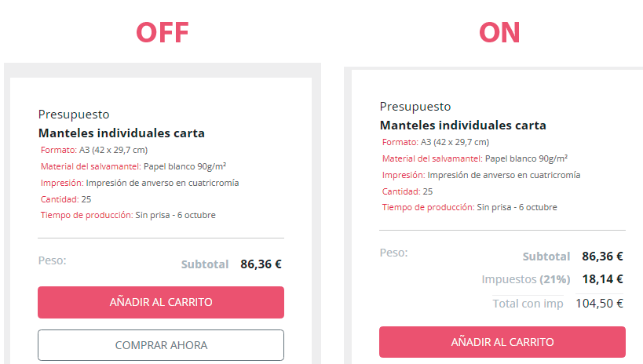
Task: Click the Formato label in the OFF panel
Action: coord(59,150)
